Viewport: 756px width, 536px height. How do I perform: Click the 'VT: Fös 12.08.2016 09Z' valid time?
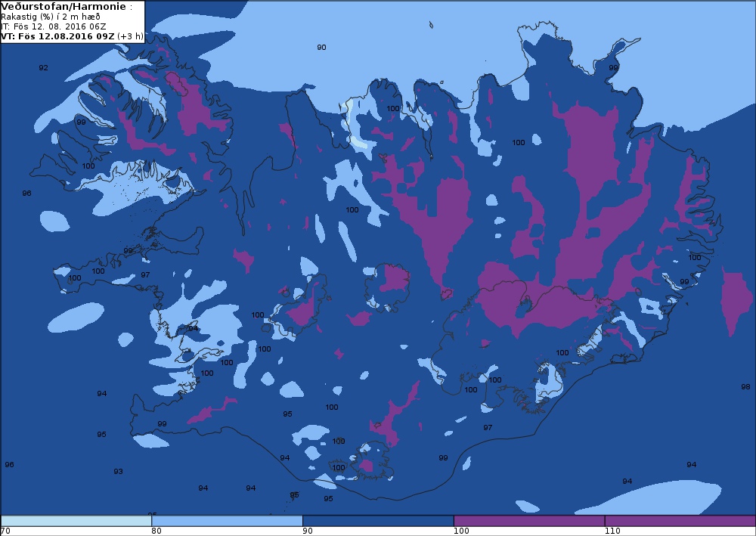[58, 36]
